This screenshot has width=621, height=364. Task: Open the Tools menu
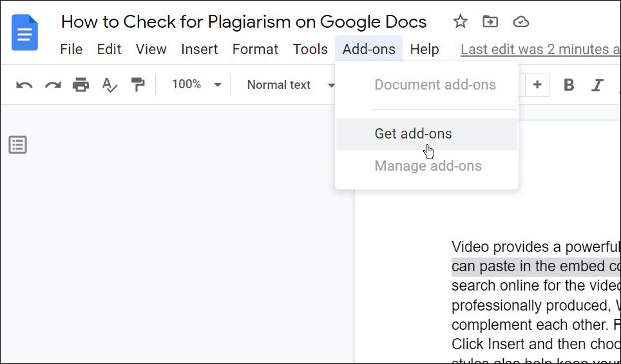click(310, 50)
